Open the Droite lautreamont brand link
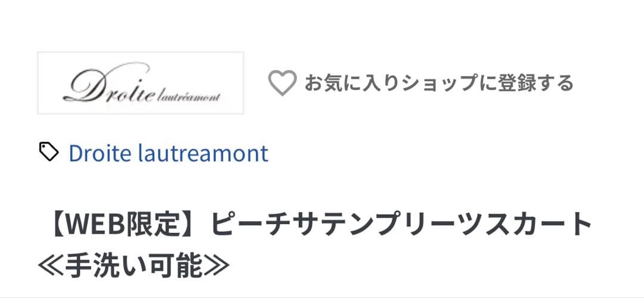Viewport: 644px width, 298px height. [x=168, y=153]
